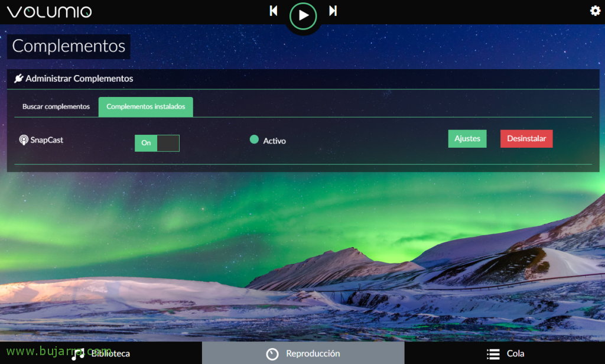Open Volumio settings via the gear icon
This screenshot has width=605, height=364.
pos(596,10)
